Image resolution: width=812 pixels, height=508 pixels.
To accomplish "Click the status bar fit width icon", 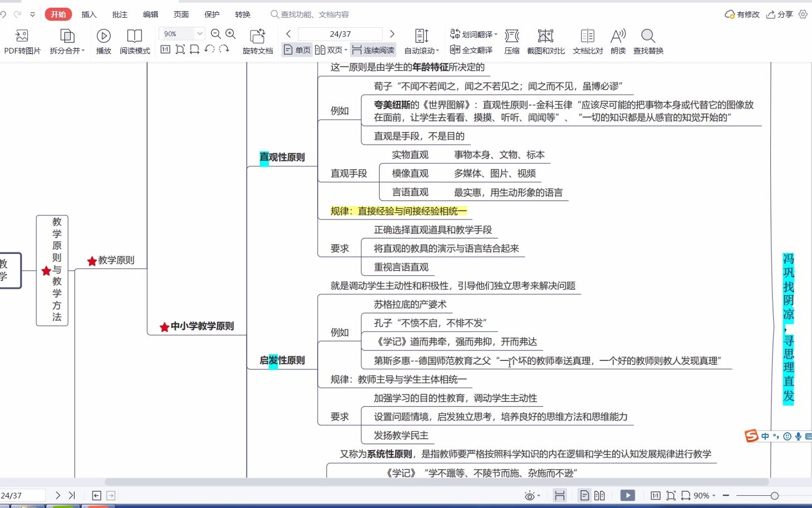I will click(x=686, y=495).
